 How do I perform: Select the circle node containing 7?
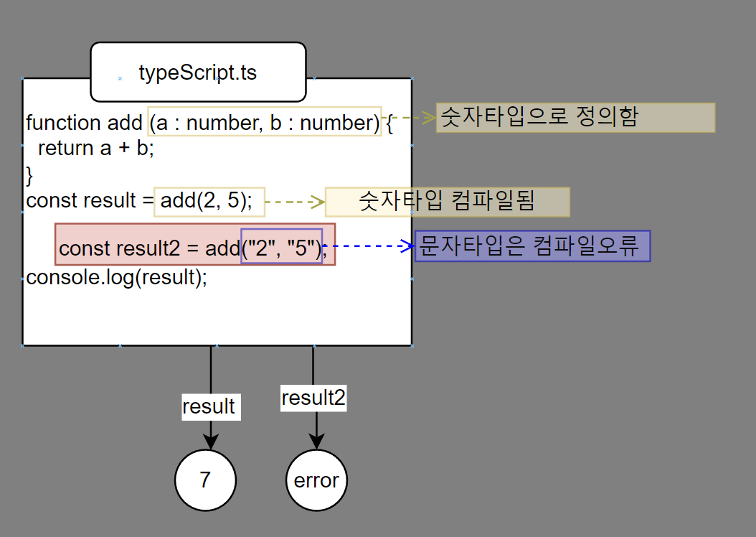coord(205,480)
